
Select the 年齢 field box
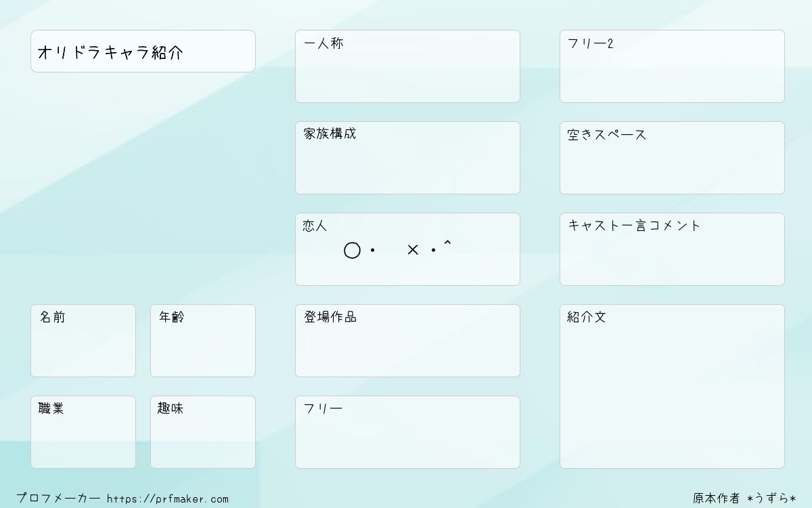pyautogui.click(x=203, y=341)
